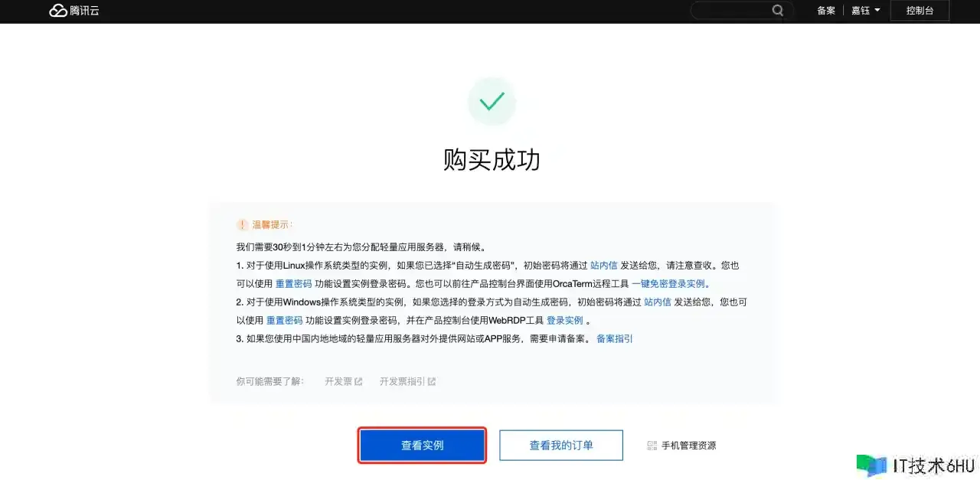Open the 一键免密登录实例 link

tap(668, 284)
